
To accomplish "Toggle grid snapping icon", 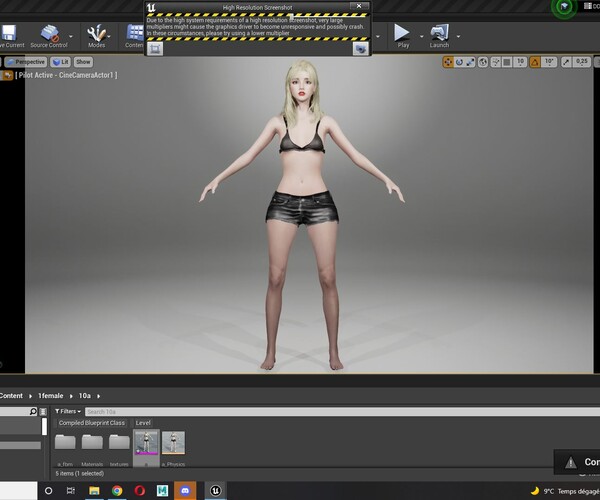I will click(x=507, y=62).
